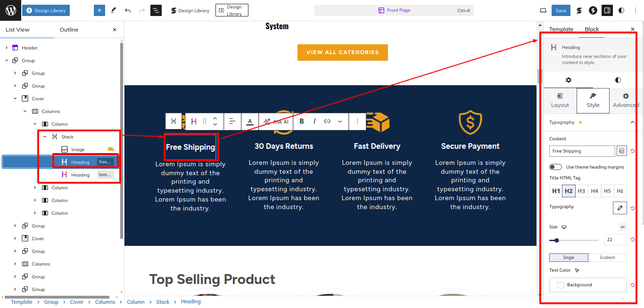Image resolution: width=644 pixels, height=308 pixels.
Task: Collapse the Stack item in List View
Action: 45,137
